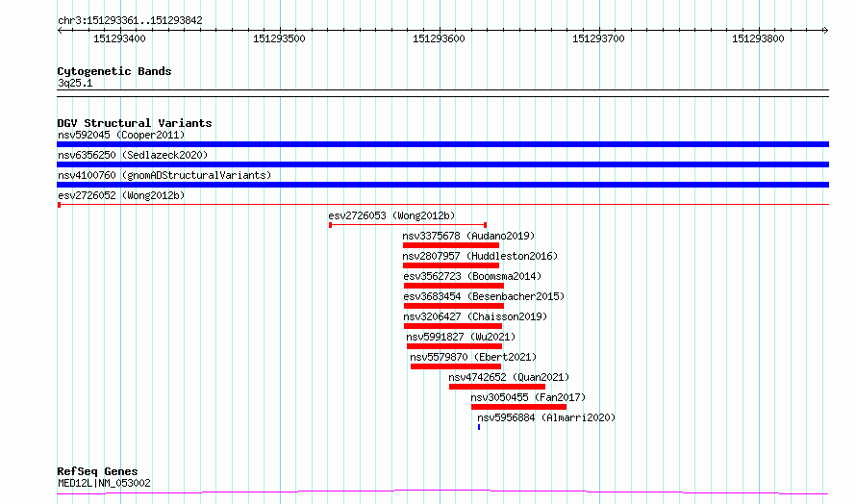Open nsv2807957 (Huddleston2016) variant
This screenshot has width=856, height=504.
[480, 256]
